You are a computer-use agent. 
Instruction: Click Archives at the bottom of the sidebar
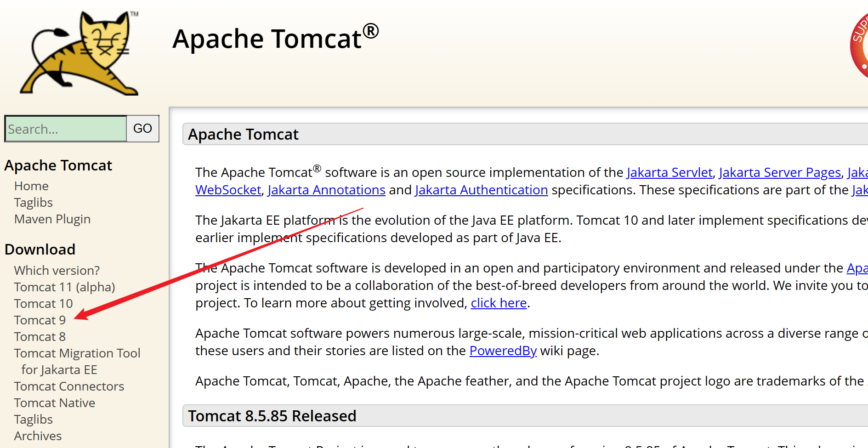coord(38,436)
